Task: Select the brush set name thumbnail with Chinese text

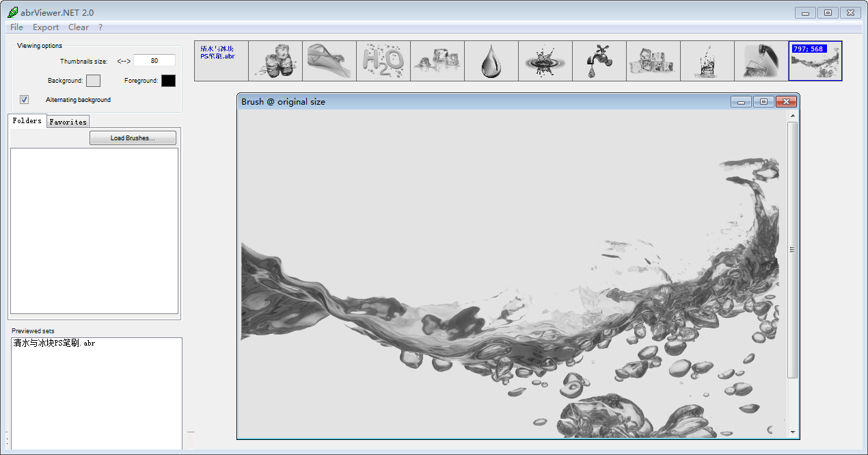Action: (221, 61)
